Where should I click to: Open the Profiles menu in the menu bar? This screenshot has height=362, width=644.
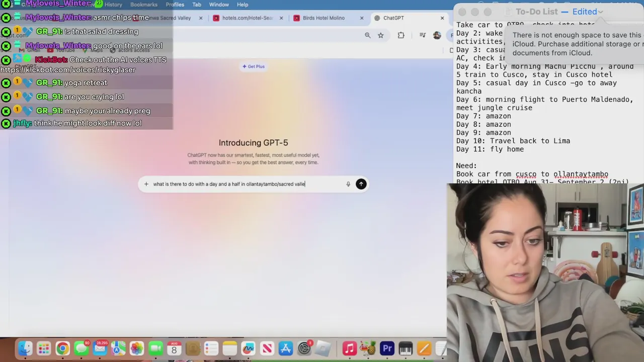pyautogui.click(x=175, y=5)
